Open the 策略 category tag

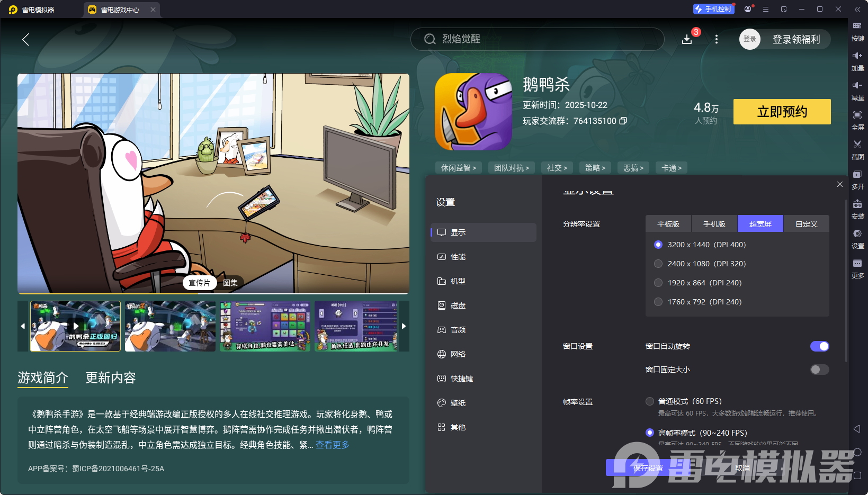click(595, 168)
